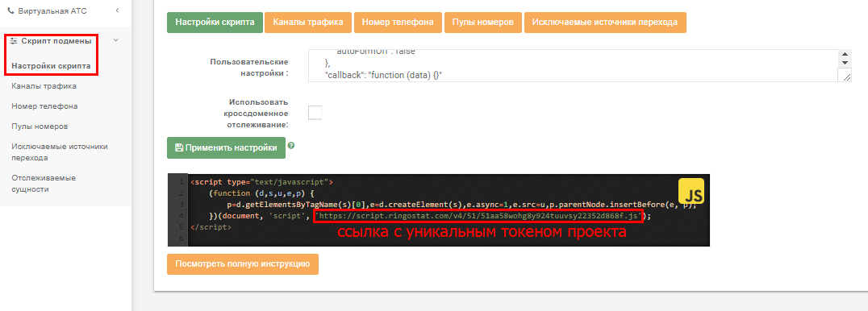
Task: Switch to the Настройки скрипта tab
Action: click(x=215, y=23)
